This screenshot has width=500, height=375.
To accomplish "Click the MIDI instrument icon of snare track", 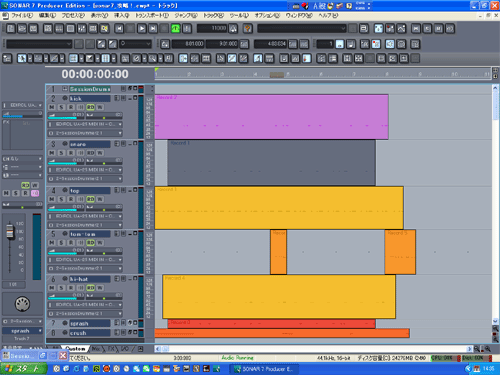I will [x=65, y=144].
